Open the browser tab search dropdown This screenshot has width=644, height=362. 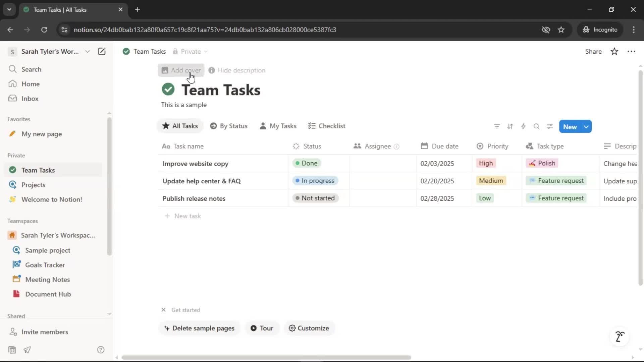click(x=9, y=9)
